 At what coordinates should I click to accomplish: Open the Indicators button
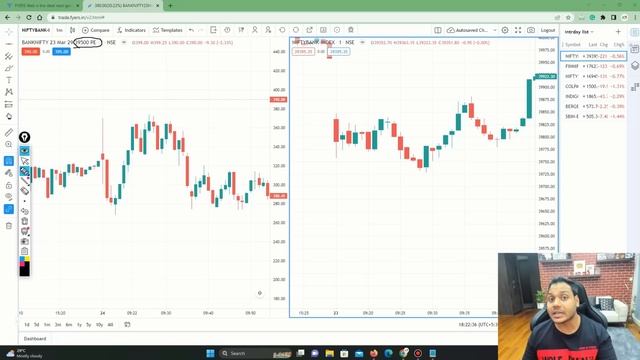point(131,30)
